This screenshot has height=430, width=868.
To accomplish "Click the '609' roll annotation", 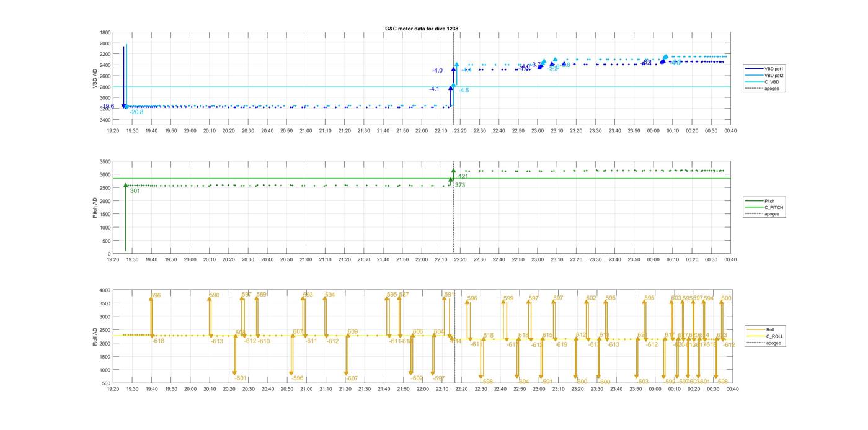I will [353, 332].
